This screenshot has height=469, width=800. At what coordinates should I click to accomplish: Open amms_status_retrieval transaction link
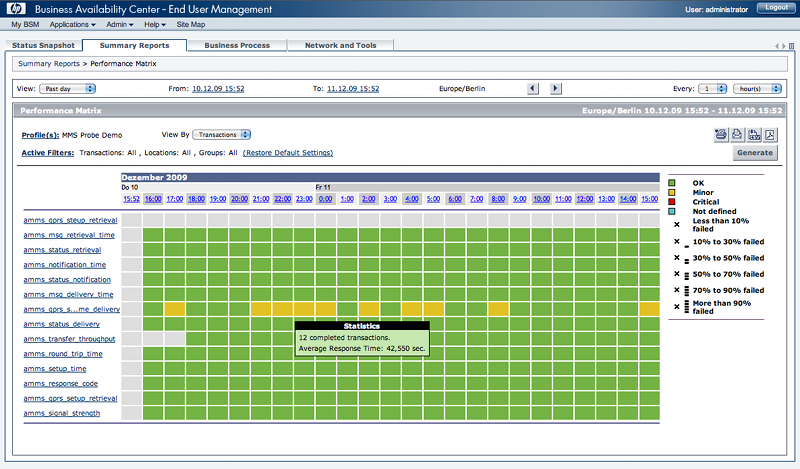62,250
